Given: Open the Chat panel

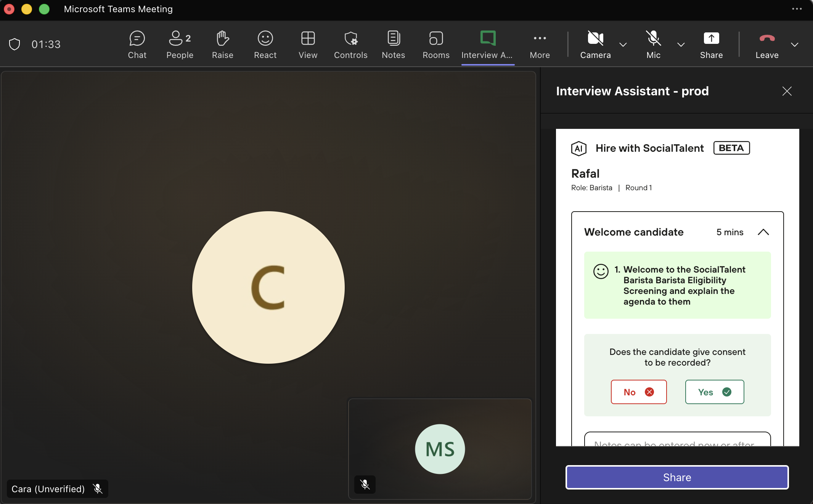Looking at the screenshot, I should click(137, 45).
